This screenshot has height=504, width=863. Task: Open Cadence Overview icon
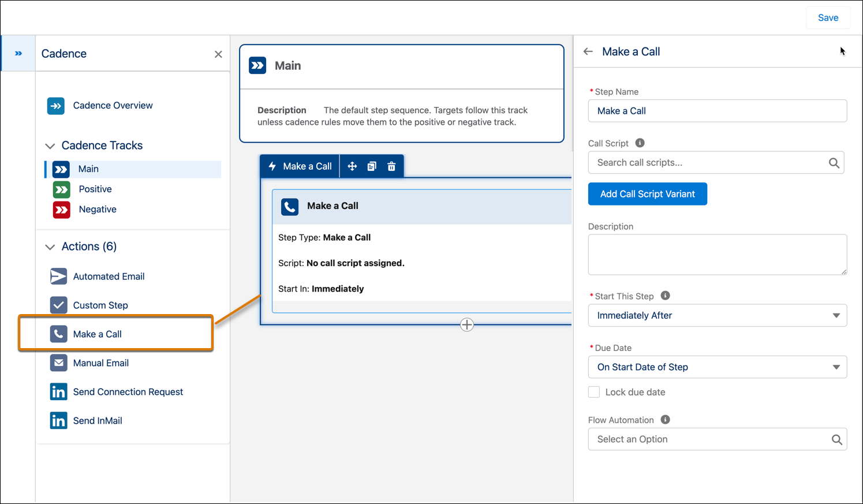56,106
